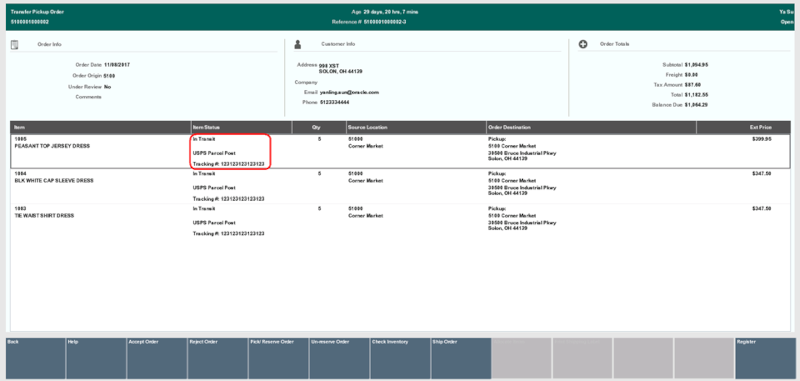
Task: Click the Corner Market source of item 1004
Action: coord(365,181)
